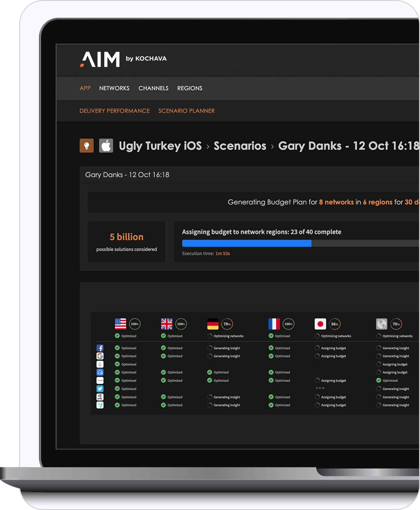This screenshot has height=510, width=420.
Task: Select the Twitter network icon
Action: point(100,389)
